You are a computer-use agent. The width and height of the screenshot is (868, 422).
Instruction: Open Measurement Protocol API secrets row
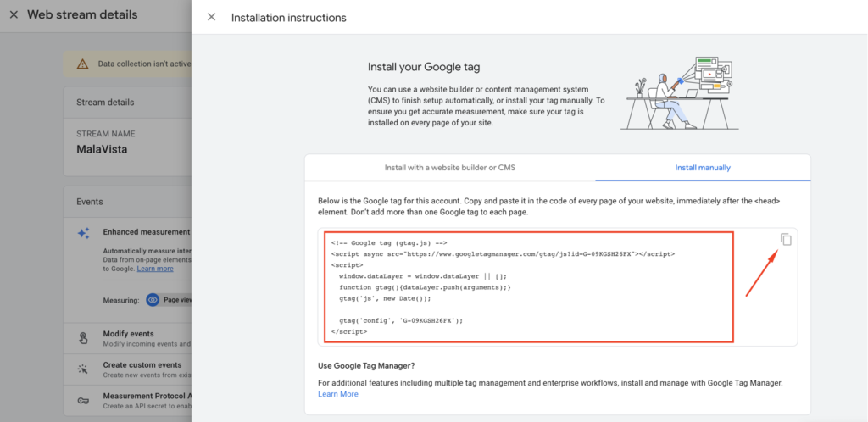128,401
